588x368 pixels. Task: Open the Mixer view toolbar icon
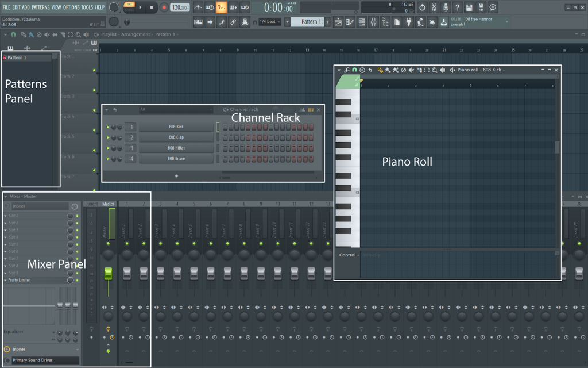[373, 22]
